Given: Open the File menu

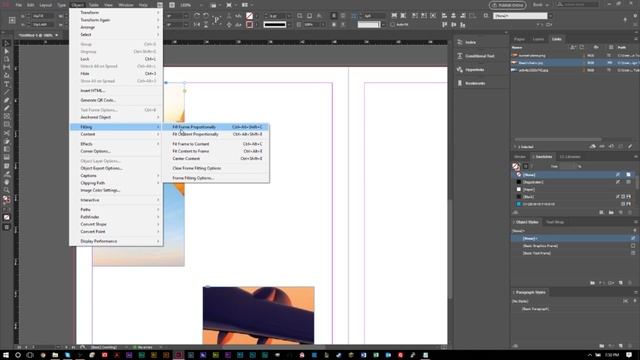Looking at the screenshot, I should click(19, 5).
